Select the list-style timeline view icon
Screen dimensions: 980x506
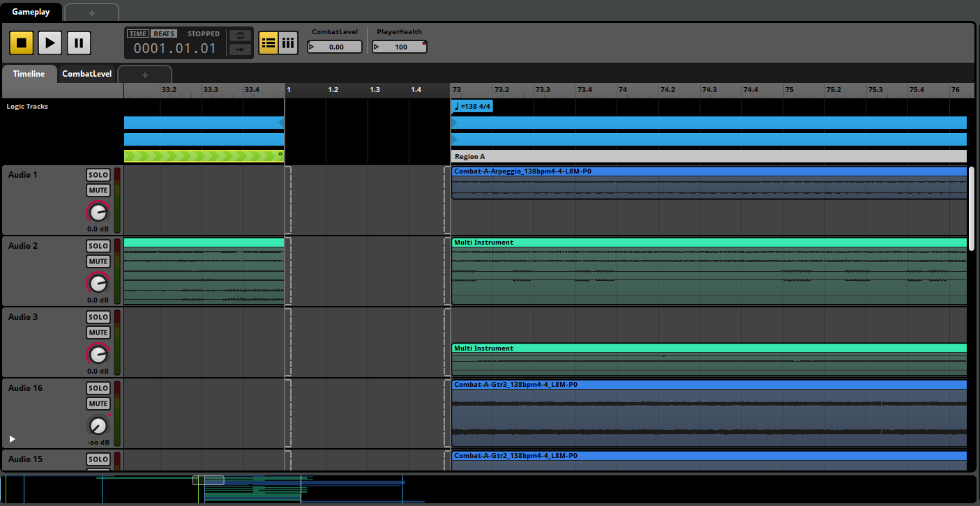[x=269, y=43]
